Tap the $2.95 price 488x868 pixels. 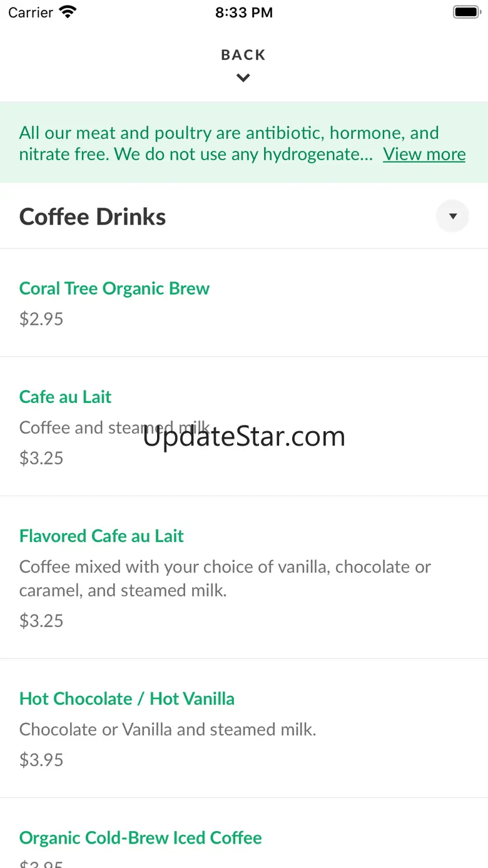click(41, 319)
